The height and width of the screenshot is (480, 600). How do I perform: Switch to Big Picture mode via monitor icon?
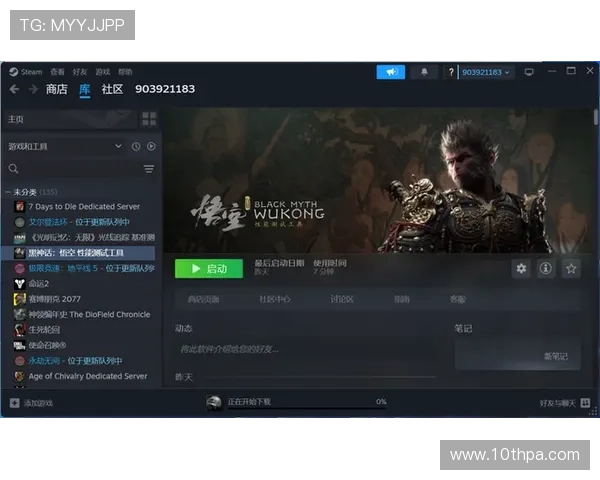point(529,72)
